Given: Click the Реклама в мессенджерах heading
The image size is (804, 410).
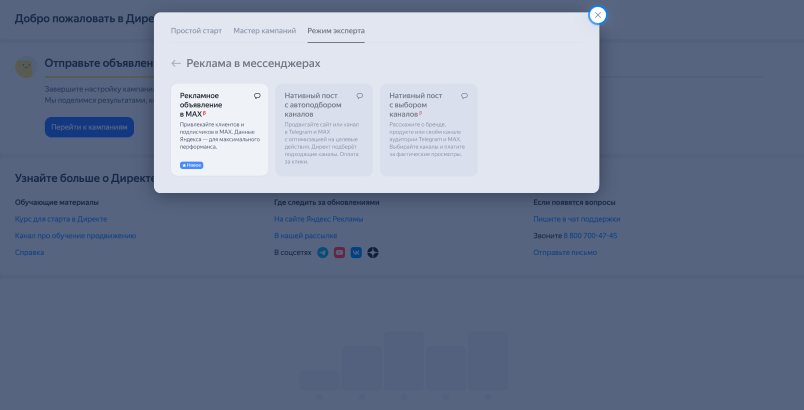Looking at the screenshot, I should (253, 64).
